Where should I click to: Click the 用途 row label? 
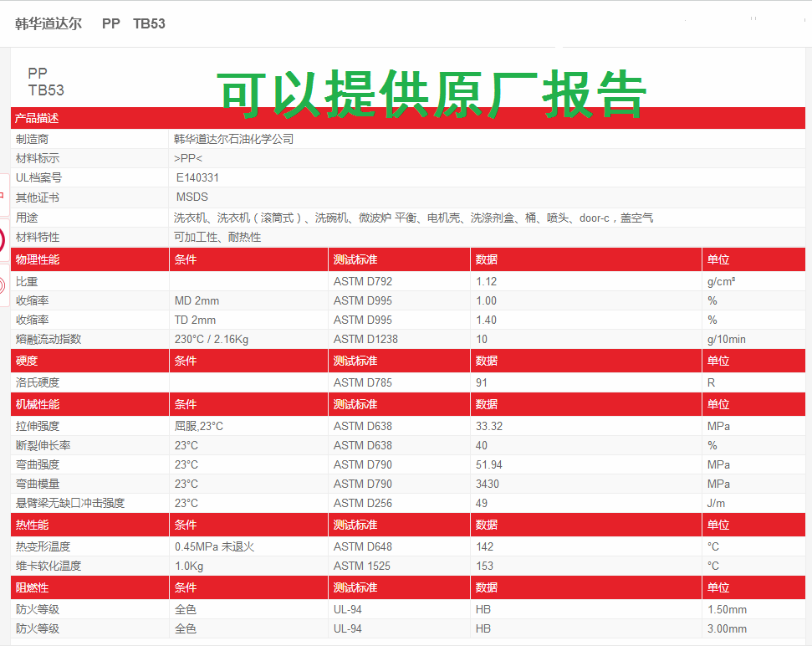pos(27,218)
